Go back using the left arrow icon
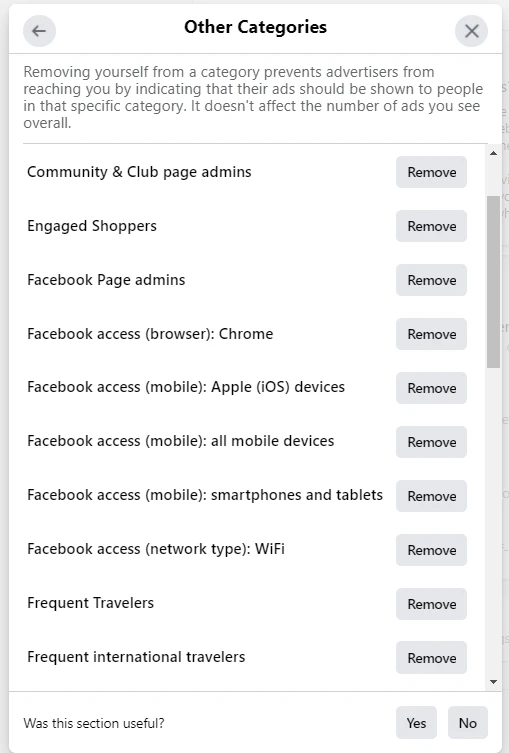509x753 pixels. pos(39,31)
